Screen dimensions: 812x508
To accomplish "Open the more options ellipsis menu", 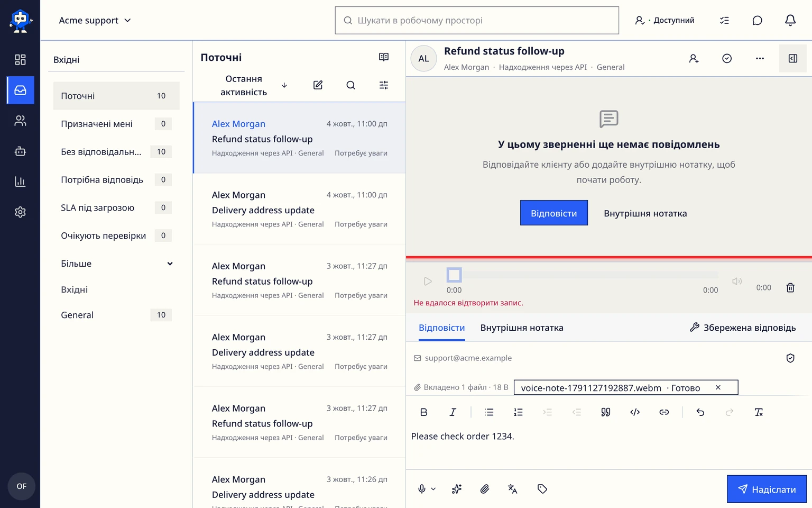I will tap(760, 59).
